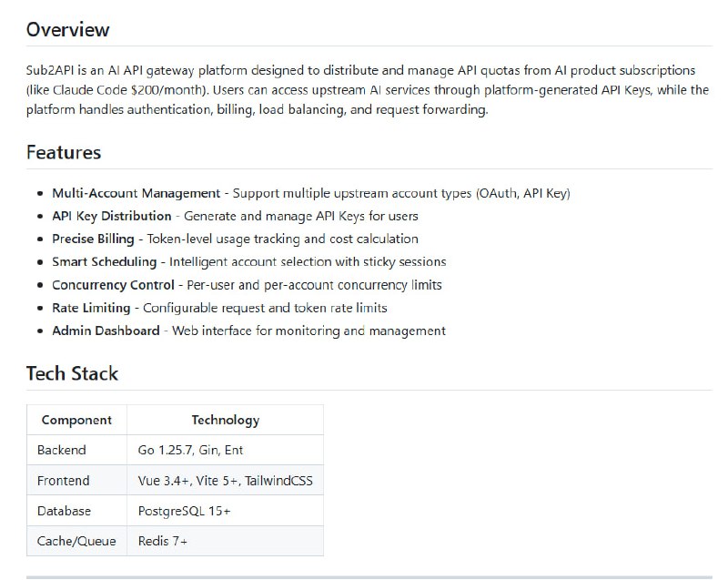This screenshot has height=580, width=728.
Task: Click the Features heading
Action: click(x=63, y=152)
